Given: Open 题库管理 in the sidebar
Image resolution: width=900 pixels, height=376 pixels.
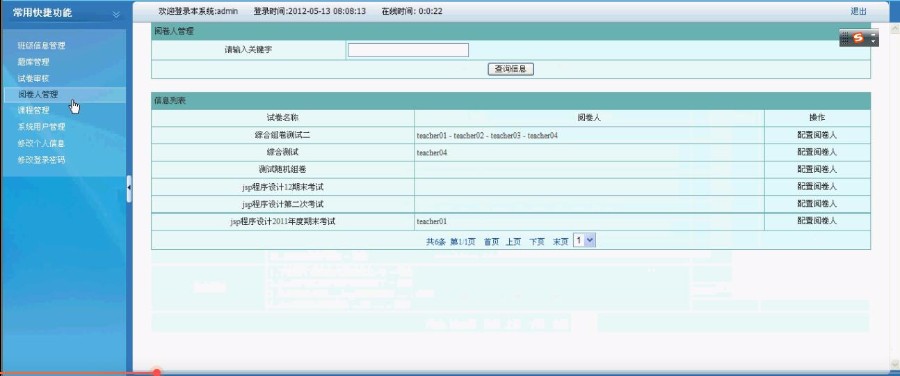Looking at the screenshot, I should [x=34, y=62].
